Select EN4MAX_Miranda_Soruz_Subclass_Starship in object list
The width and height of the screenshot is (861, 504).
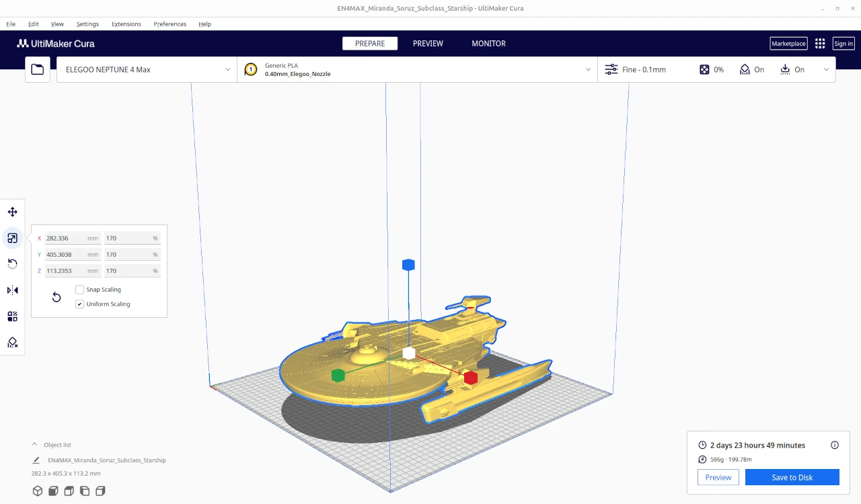(106, 460)
